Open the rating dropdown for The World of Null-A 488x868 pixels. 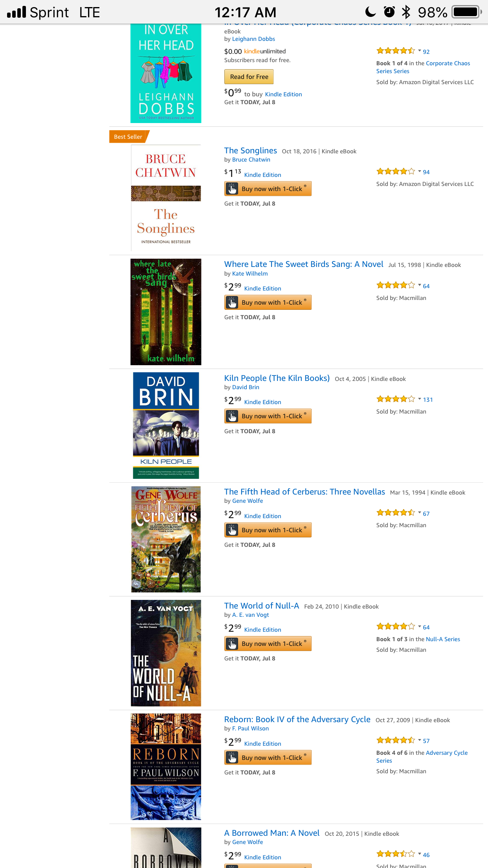click(x=420, y=626)
